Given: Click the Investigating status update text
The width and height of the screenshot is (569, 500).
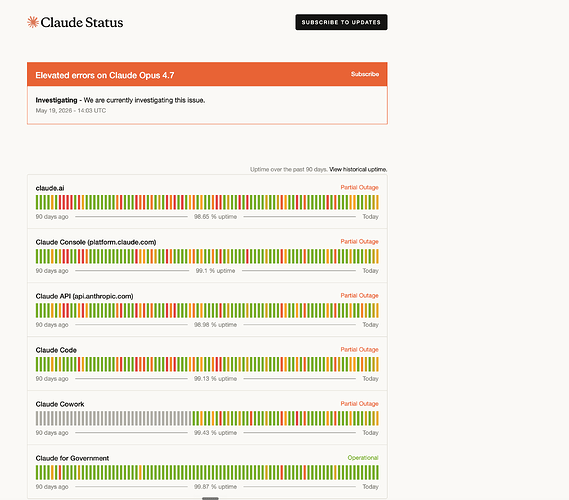Looking at the screenshot, I should point(120,100).
